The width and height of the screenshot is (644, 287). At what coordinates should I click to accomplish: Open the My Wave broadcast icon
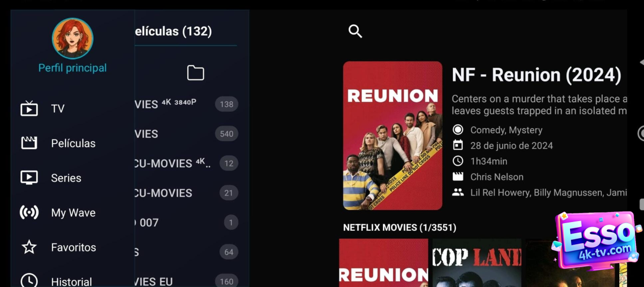pos(29,212)
